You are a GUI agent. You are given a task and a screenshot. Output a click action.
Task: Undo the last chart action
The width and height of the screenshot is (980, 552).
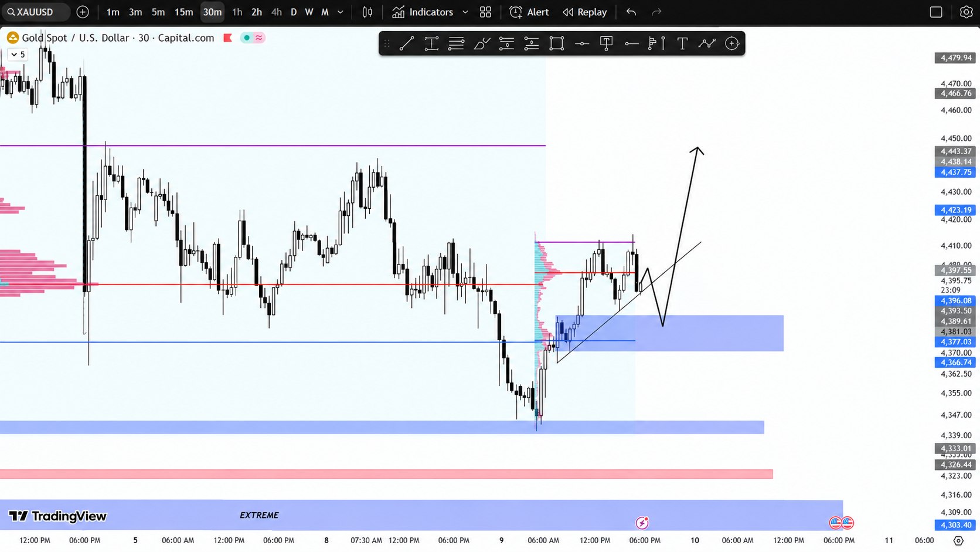point(631,12)
